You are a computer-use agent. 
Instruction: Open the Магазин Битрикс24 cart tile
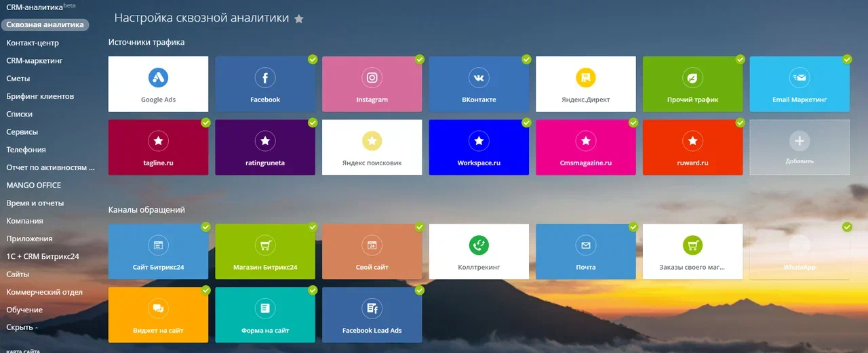265,252
